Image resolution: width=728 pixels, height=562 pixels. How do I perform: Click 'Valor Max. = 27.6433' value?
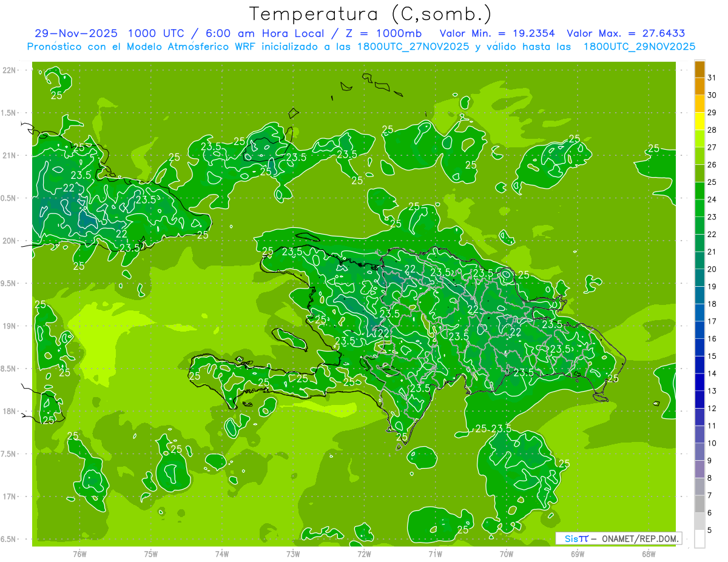point(626,33)
